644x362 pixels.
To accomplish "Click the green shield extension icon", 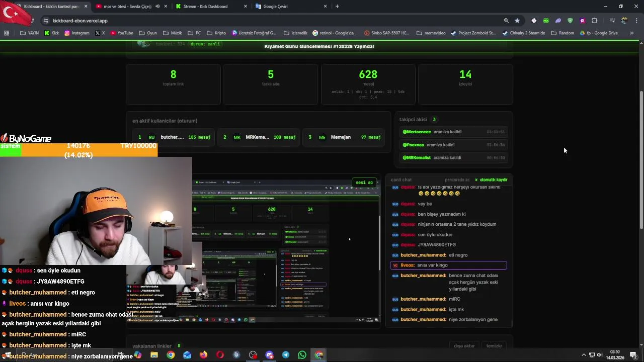I will point(570,21).
